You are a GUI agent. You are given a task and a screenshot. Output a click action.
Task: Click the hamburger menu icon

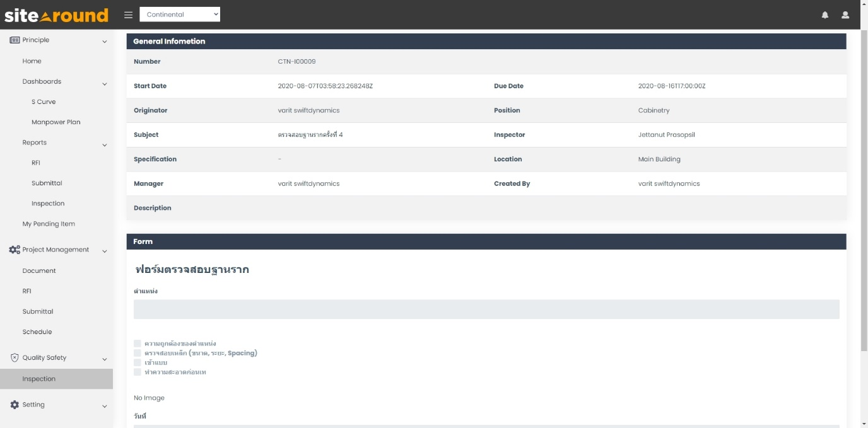point(128,14)
